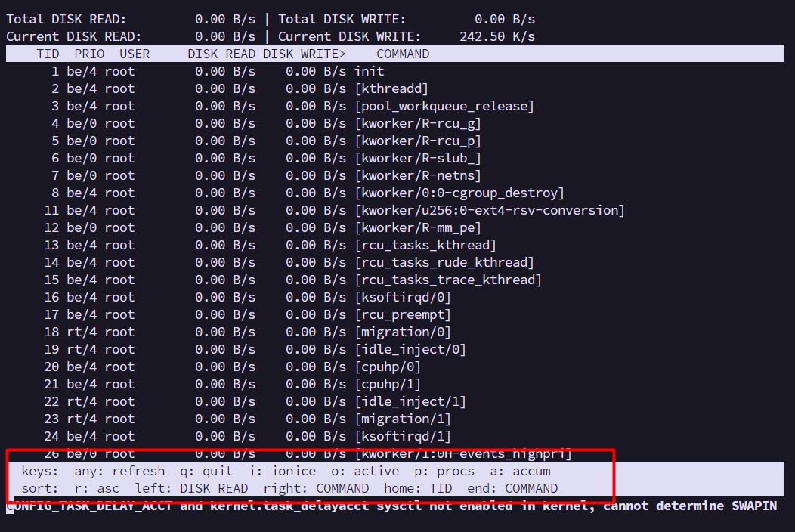This screenshot has width=795, height=532.
Task: Select the [kworker/0:0-cgroup_destroy] row
Action: pos(459,193)
